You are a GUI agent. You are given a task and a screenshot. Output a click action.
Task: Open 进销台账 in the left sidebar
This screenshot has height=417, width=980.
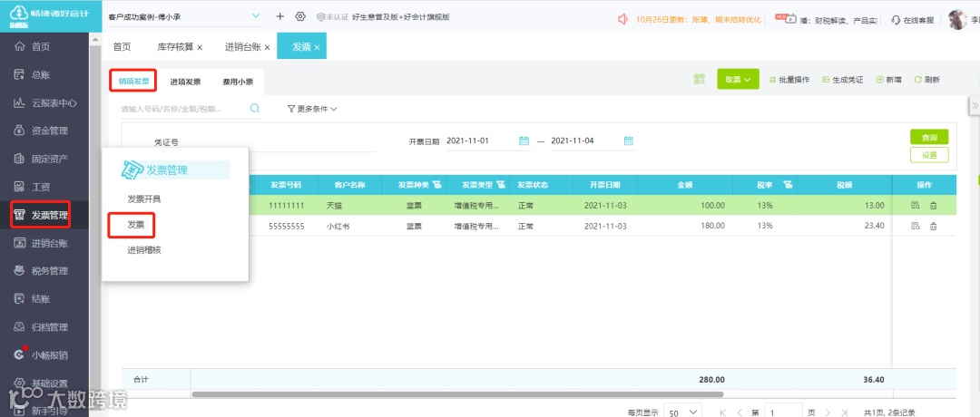tap(49, 244)
